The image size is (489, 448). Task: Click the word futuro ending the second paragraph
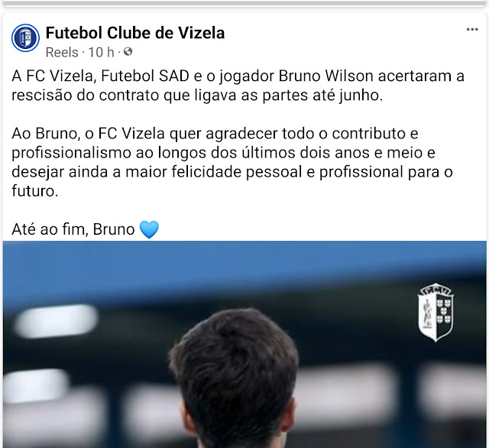34,191
